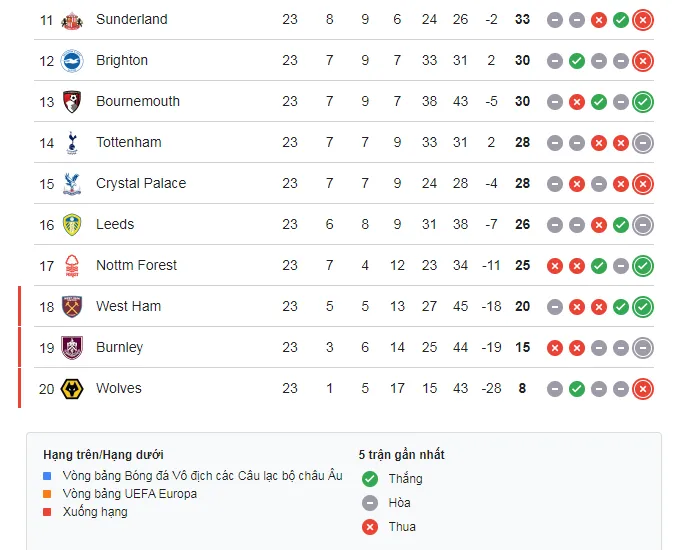The height and width of the screenshot is (550, 676).
Task: Click the Tottenham club crest
Action: 71,143
